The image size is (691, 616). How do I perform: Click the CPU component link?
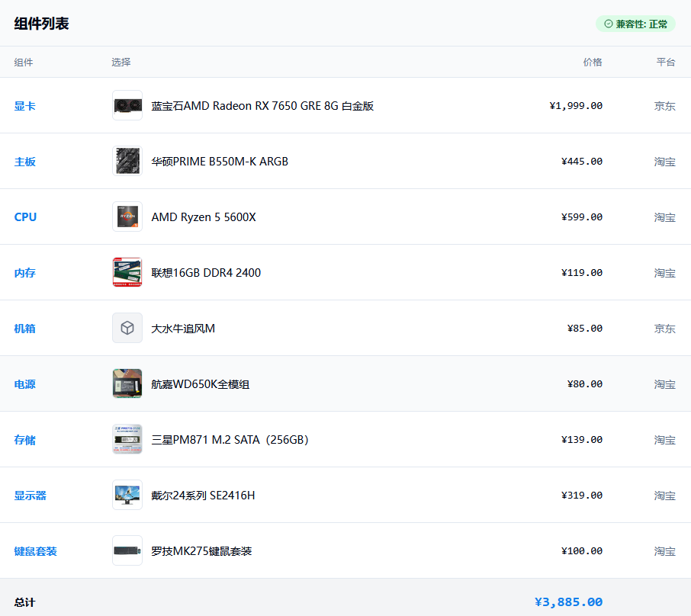[25, 217]
